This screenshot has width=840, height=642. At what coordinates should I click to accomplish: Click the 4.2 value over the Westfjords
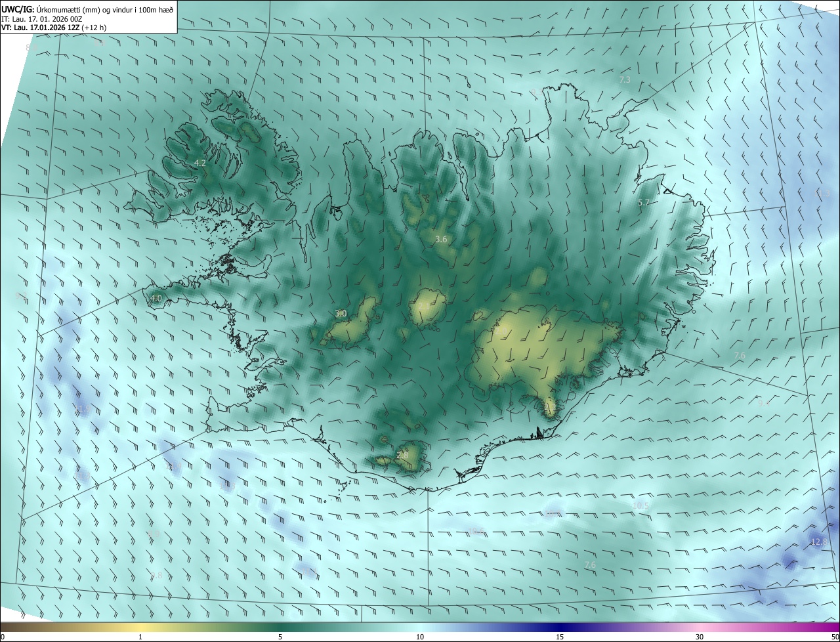click(x=200, y=163)
